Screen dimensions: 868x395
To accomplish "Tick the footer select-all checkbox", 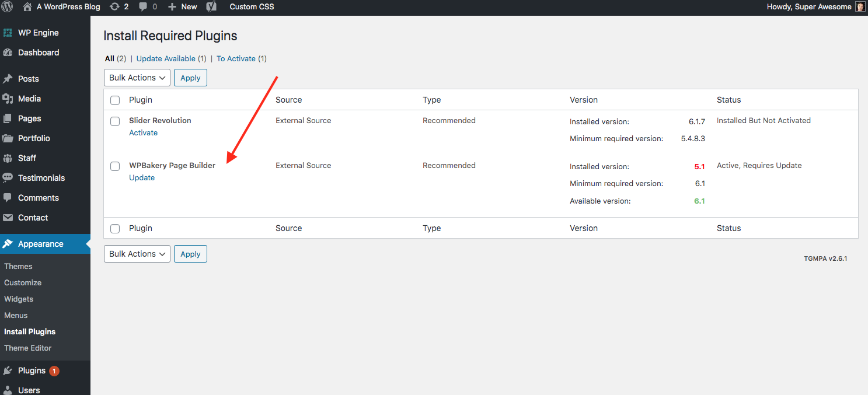I will (x=115, y=229).
